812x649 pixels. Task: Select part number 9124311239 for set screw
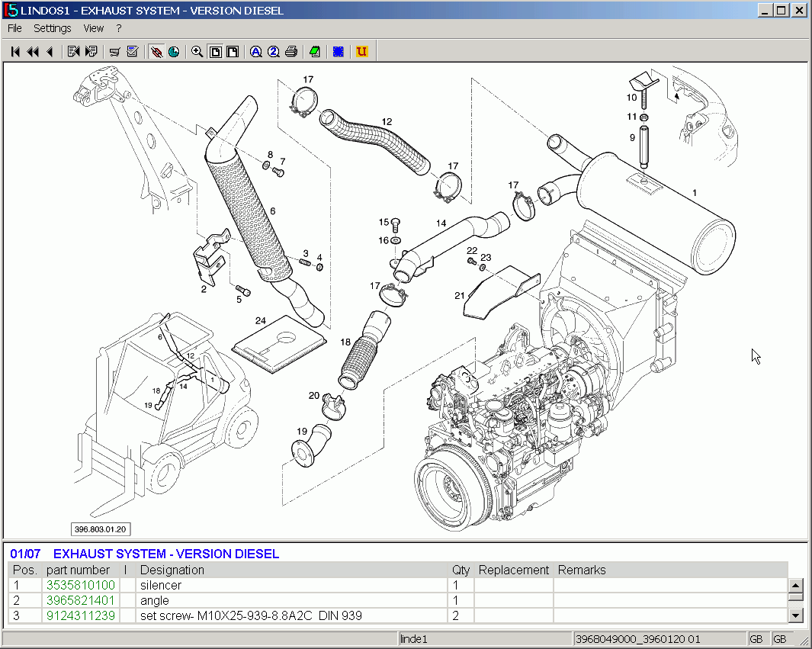pos(81,615)
